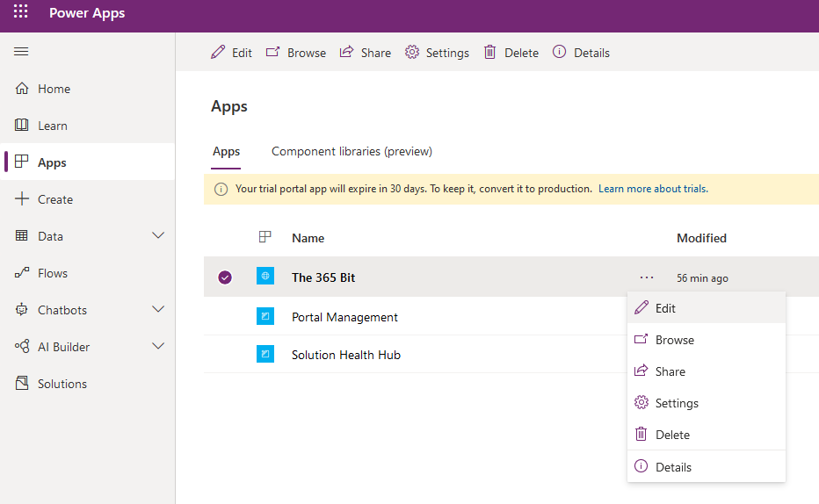The height and width of the screenshot is (504, 819).
Task: Click the Data table icon in sidebar
Action: coord(21,236)
